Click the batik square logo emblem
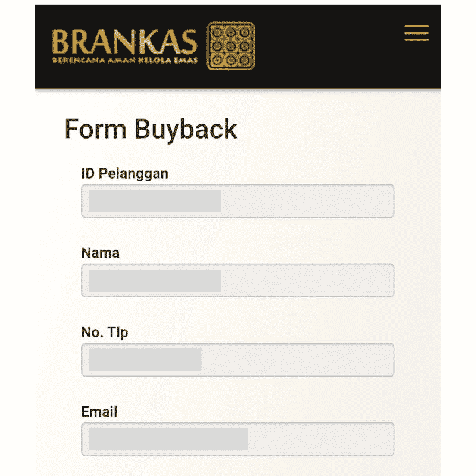Screen dimensions: 476x476 [231, 46]
